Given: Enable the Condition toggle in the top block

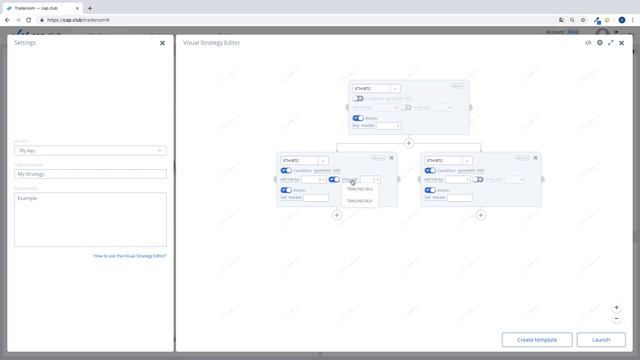Looking at the screenshot, I should (x=358, y=98).
